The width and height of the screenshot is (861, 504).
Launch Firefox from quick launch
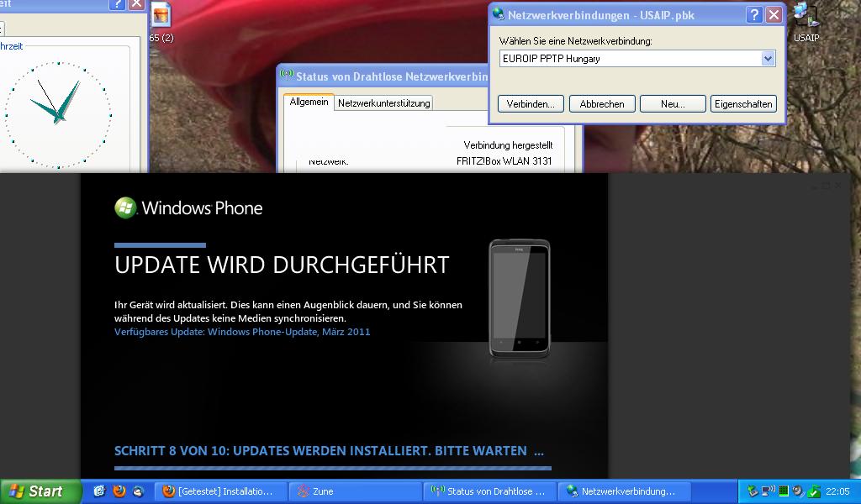click(119, 491)
